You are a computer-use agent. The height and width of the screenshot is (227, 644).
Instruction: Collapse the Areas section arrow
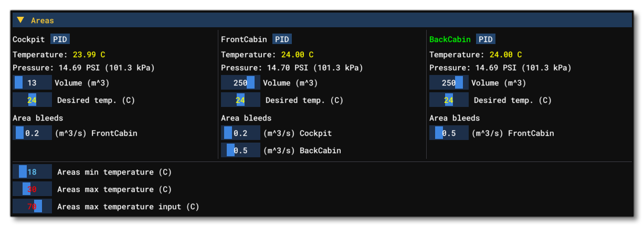click(20, 20)
